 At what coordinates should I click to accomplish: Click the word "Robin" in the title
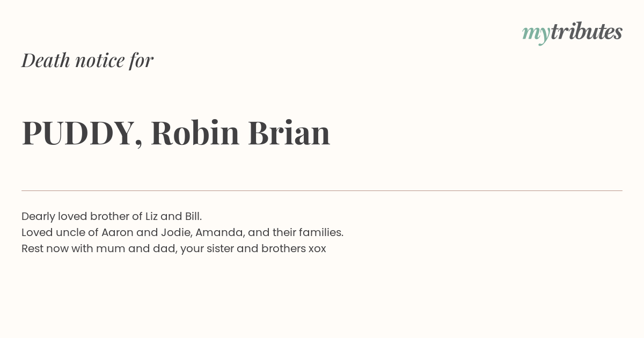coord(195,133)
